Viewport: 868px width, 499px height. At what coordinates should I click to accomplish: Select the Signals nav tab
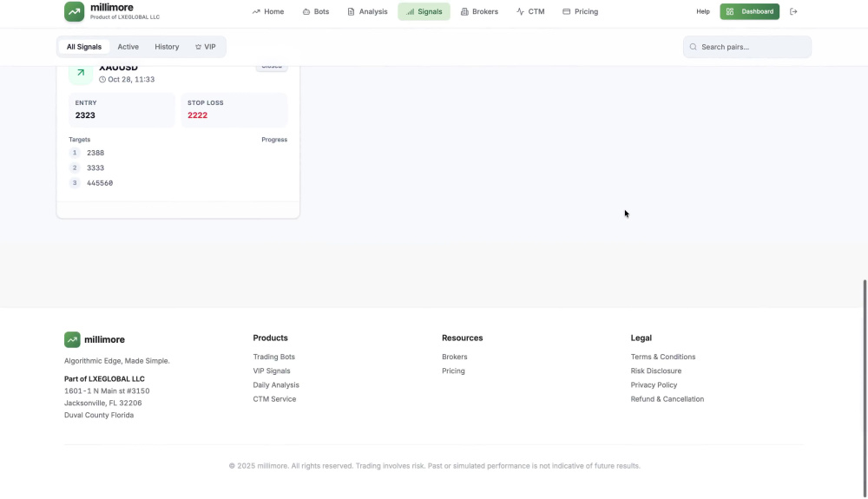(x=424, y=11)
